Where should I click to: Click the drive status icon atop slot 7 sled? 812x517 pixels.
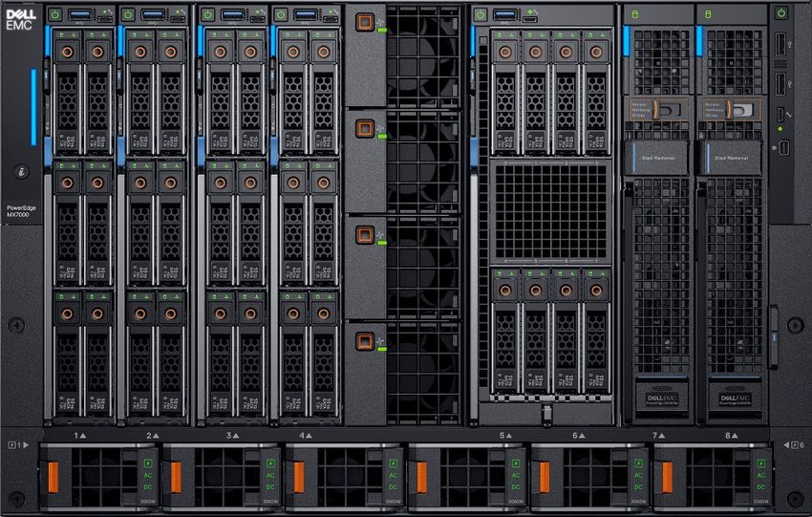click(x=635, y=14)
